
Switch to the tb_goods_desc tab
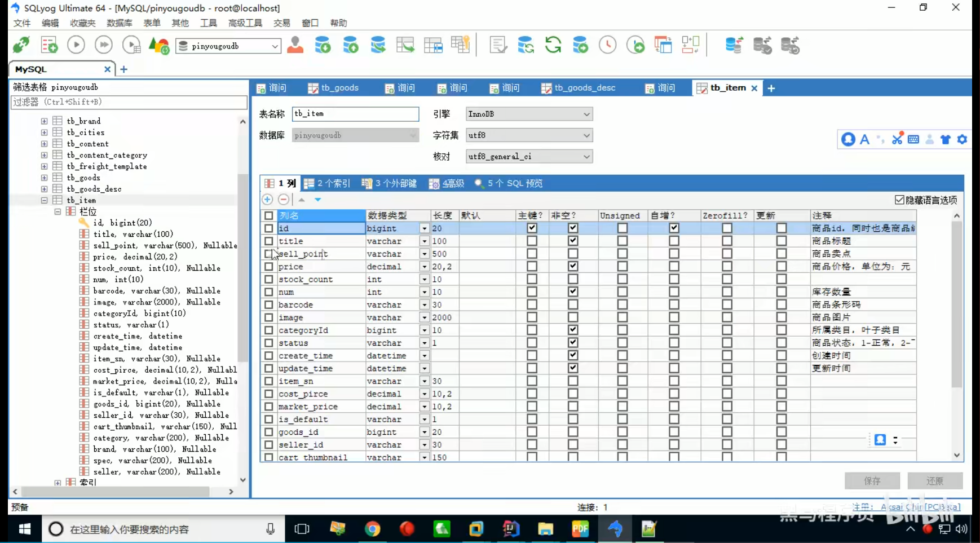coord(579,88)
